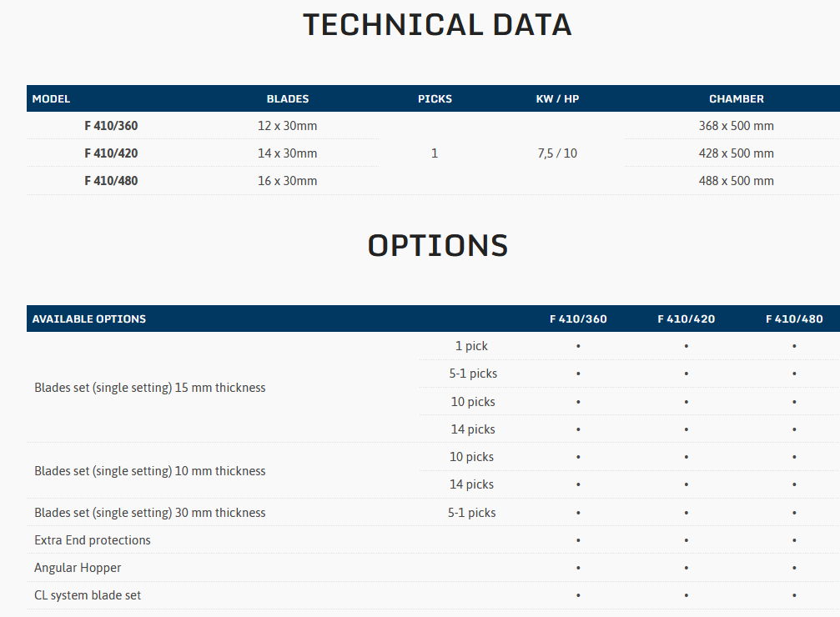
Task: Click the OPTIONS section heading
Action: [437, 246]
